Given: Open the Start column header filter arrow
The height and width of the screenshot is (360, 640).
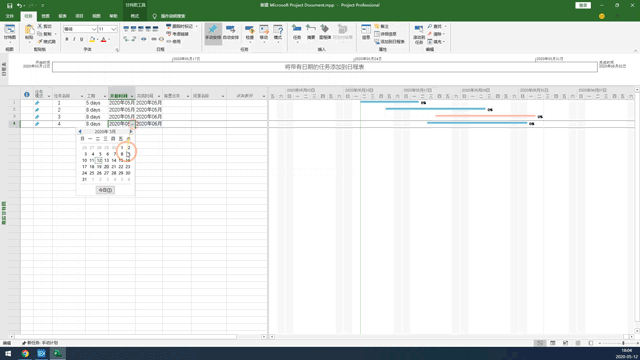Looking at the screenshot, I should click(132, 96).
